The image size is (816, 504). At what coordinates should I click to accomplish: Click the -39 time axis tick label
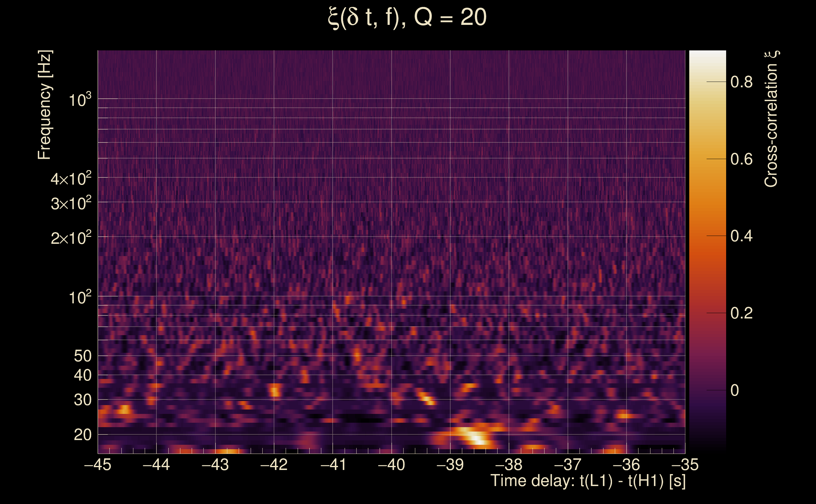tap(450, 465)
